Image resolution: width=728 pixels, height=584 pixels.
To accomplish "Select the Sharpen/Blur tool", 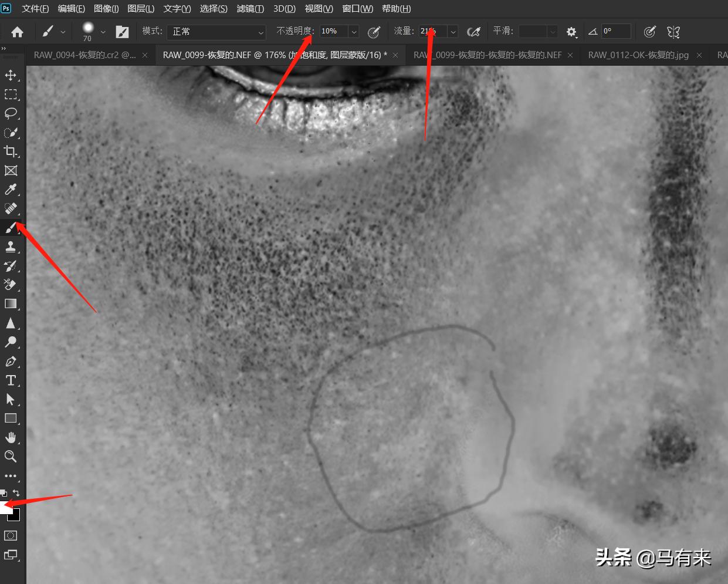I will [11, 323].
